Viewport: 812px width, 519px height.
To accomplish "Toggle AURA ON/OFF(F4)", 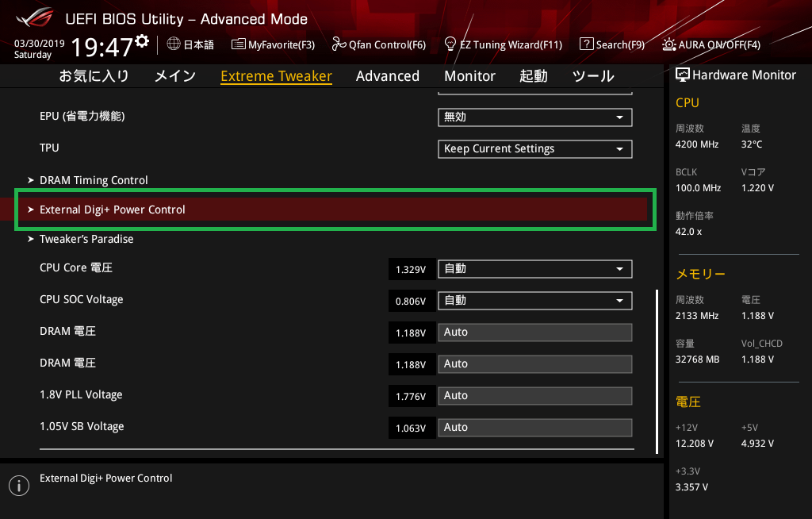I will [711, 44].
